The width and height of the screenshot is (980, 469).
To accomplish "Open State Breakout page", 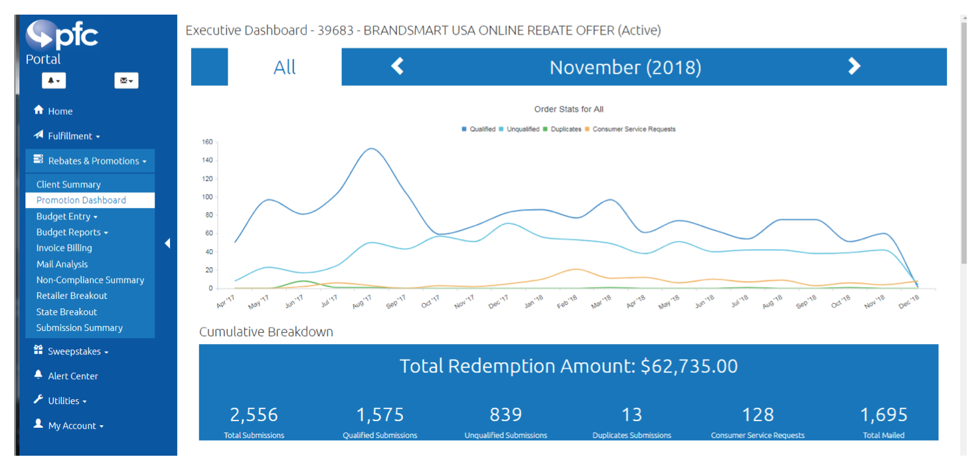I will click(66, 312).
